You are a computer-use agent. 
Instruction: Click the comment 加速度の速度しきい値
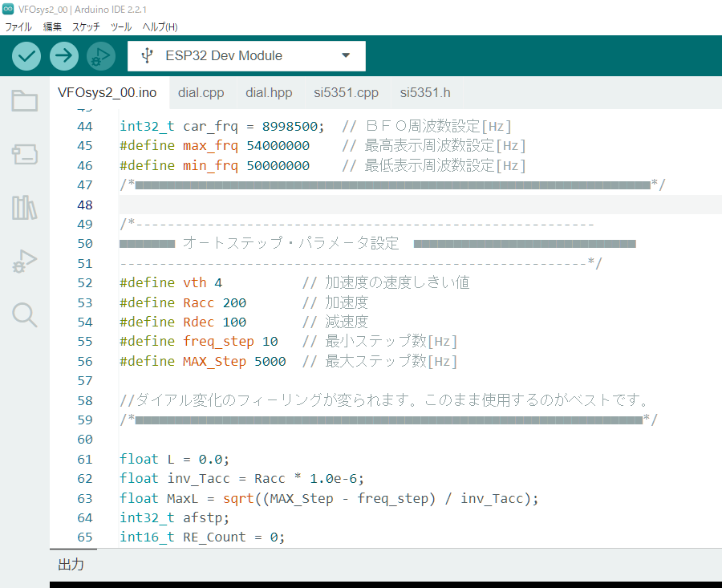click(x=386, y=282)
